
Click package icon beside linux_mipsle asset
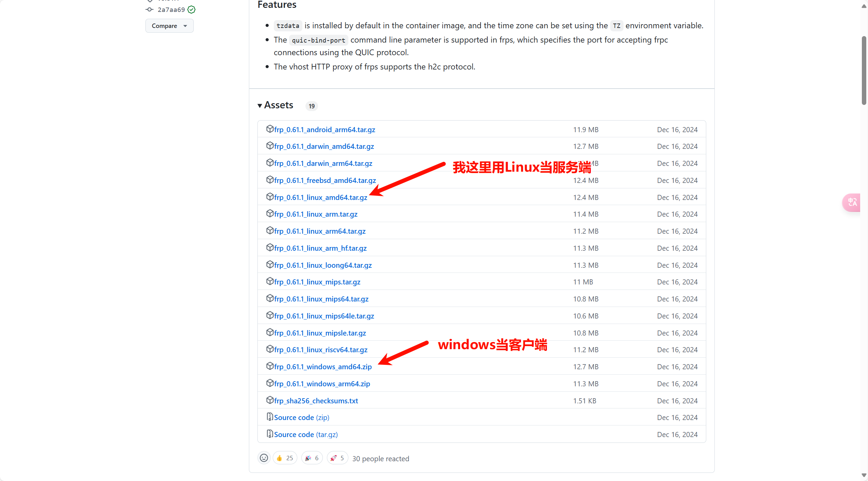point(270,332)
